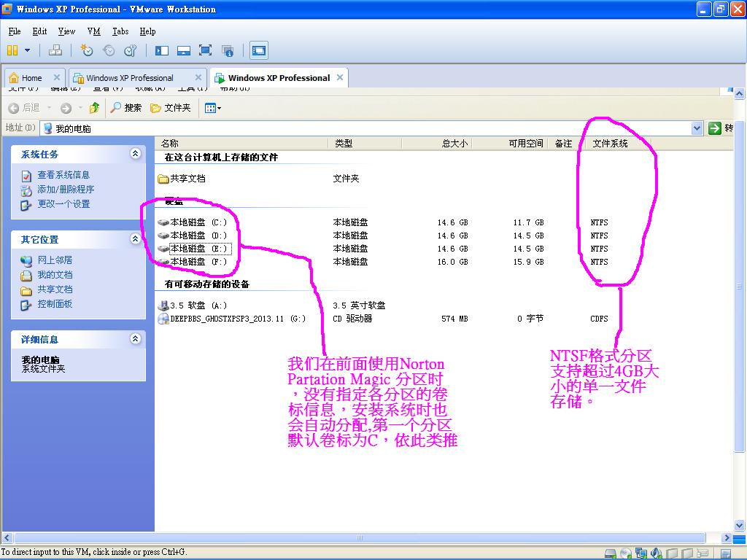Toggle the console view icon

pyautogui.click(x=259, y=50)
